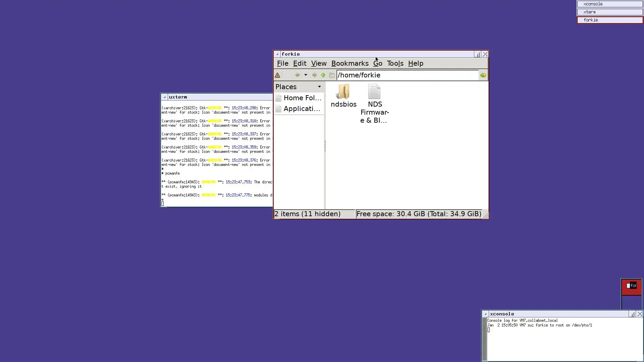The image size is (644, 362).
Task: Open the Tools menu
Action: pos(395,63)
